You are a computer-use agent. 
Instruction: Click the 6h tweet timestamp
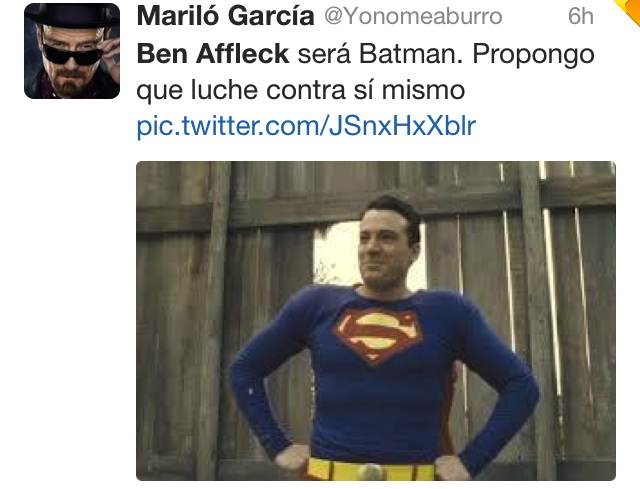pos(580,16)
